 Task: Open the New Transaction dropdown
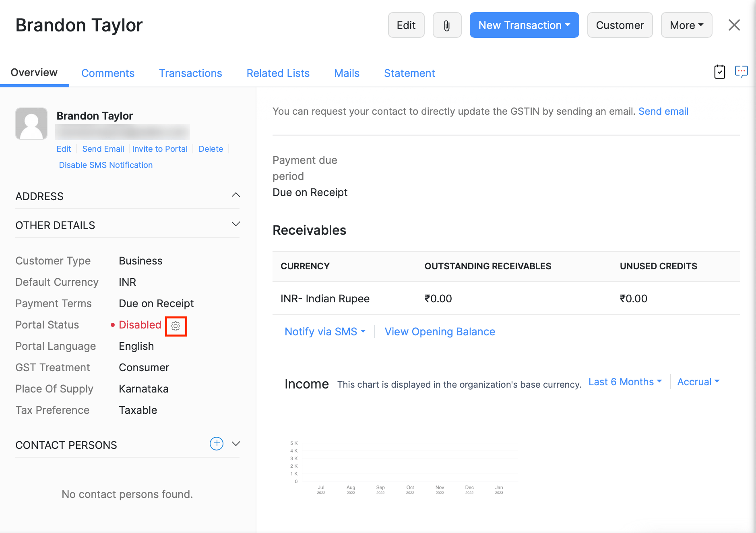pos(524,25)
